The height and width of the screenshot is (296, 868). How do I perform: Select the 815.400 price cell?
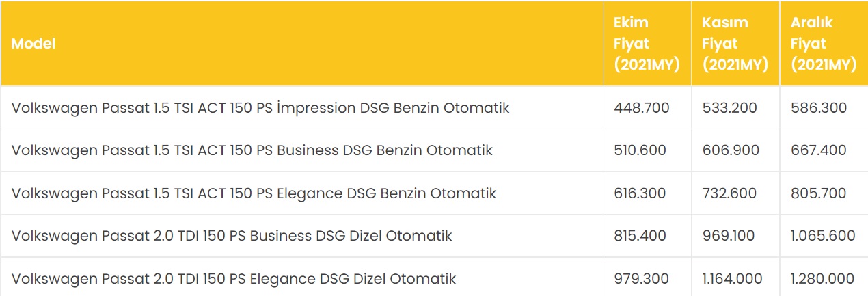pyautogui.click(x=640, y=236)
